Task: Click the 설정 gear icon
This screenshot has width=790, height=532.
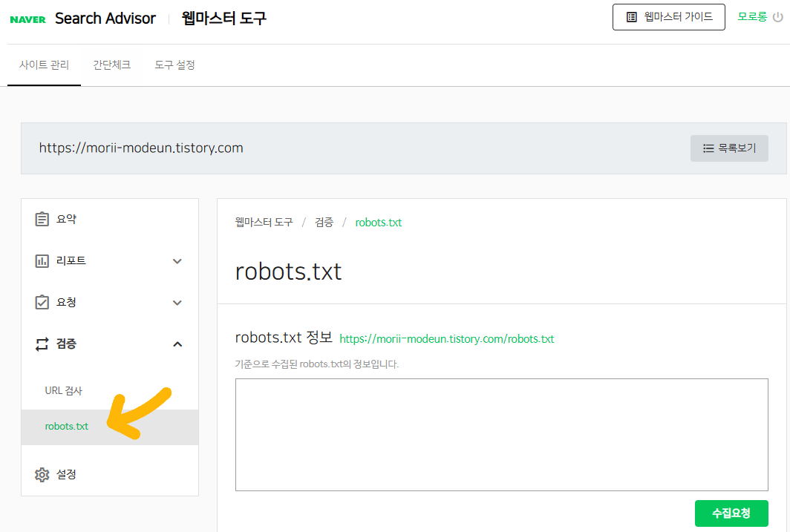Action: pyautogui.click(x=42, y=475)
